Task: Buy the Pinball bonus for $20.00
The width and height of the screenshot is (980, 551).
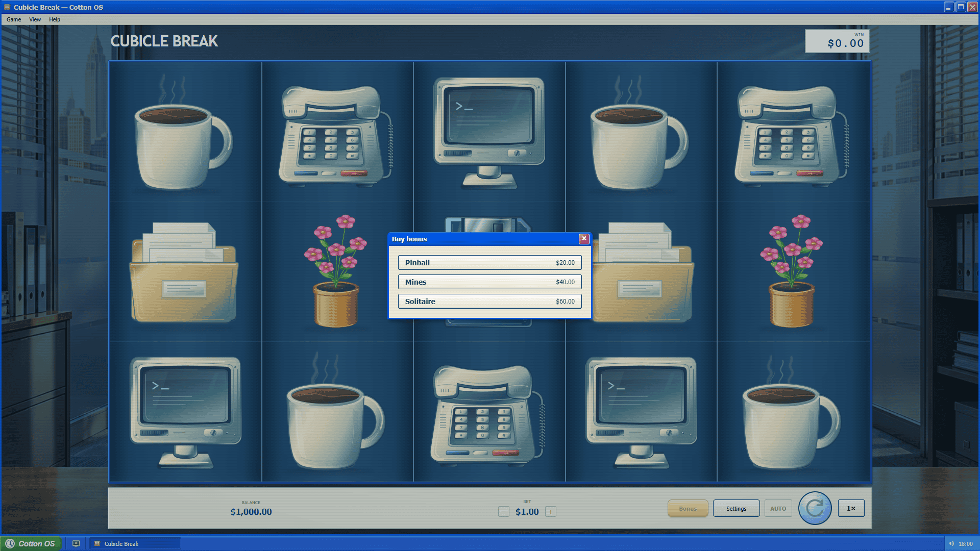Action: 489,263
